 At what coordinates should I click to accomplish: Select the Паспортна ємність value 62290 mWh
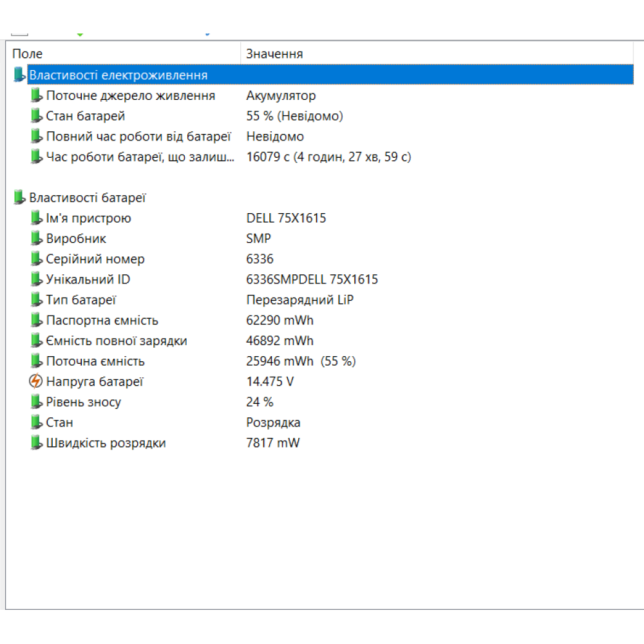pos(279,319)
